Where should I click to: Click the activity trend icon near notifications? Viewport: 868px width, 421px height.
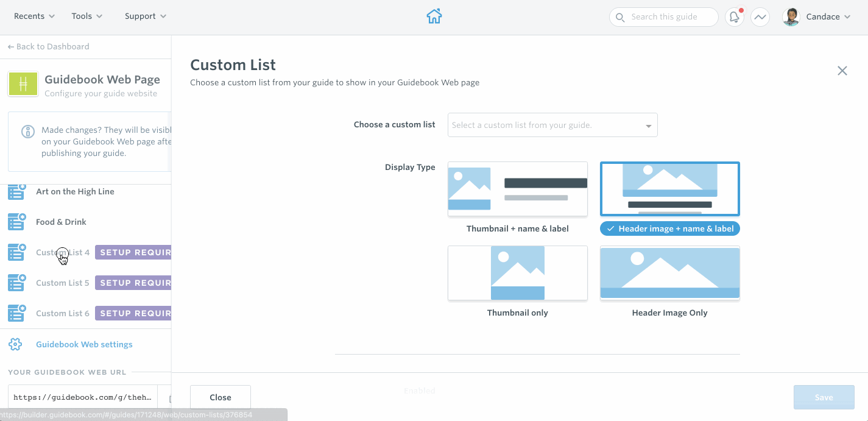point(760,16)
